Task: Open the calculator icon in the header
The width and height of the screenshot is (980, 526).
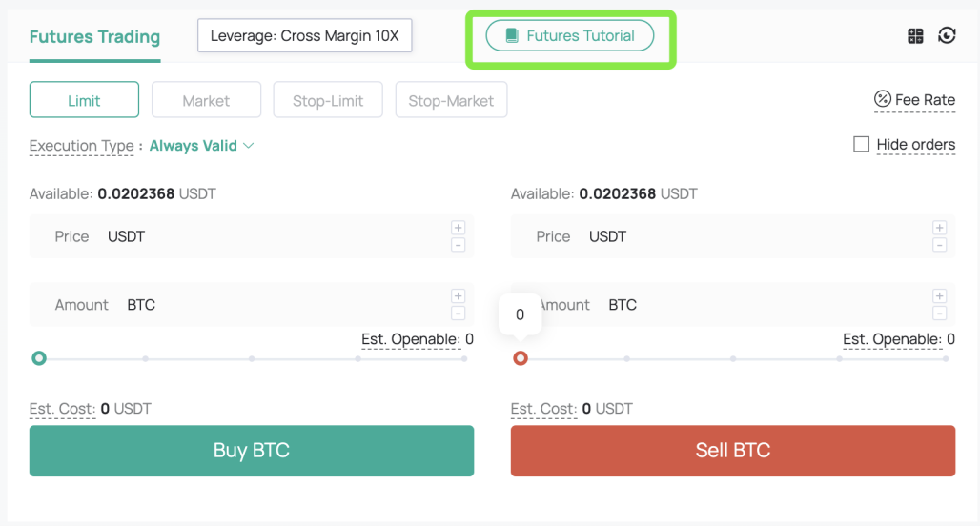Action: coord(915,36)
